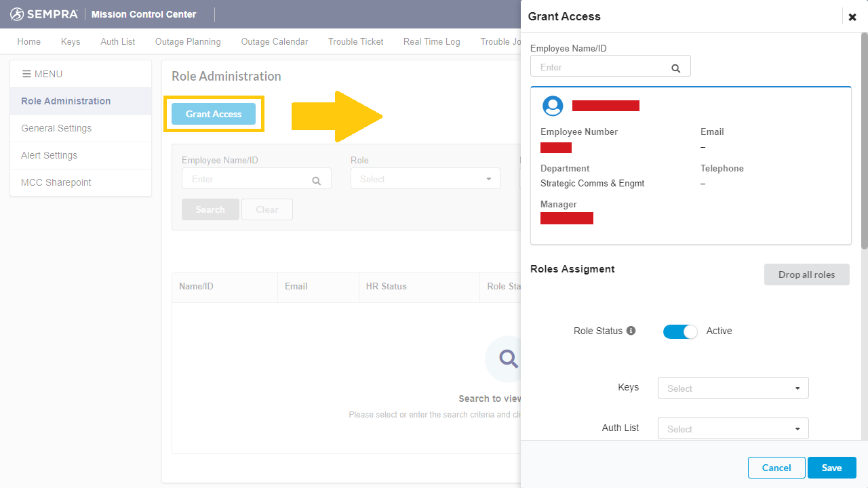Open the Trouble Ticket tab
This screenshot has height=488, width=868.
coord(355,41)
